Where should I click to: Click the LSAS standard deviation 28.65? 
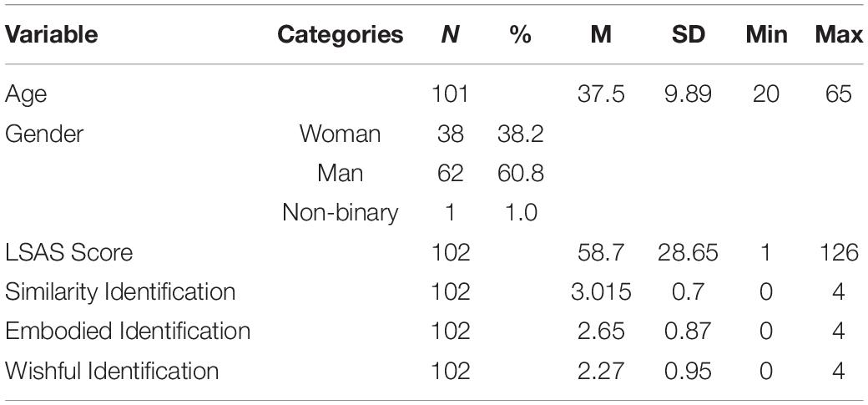[688, 253]
